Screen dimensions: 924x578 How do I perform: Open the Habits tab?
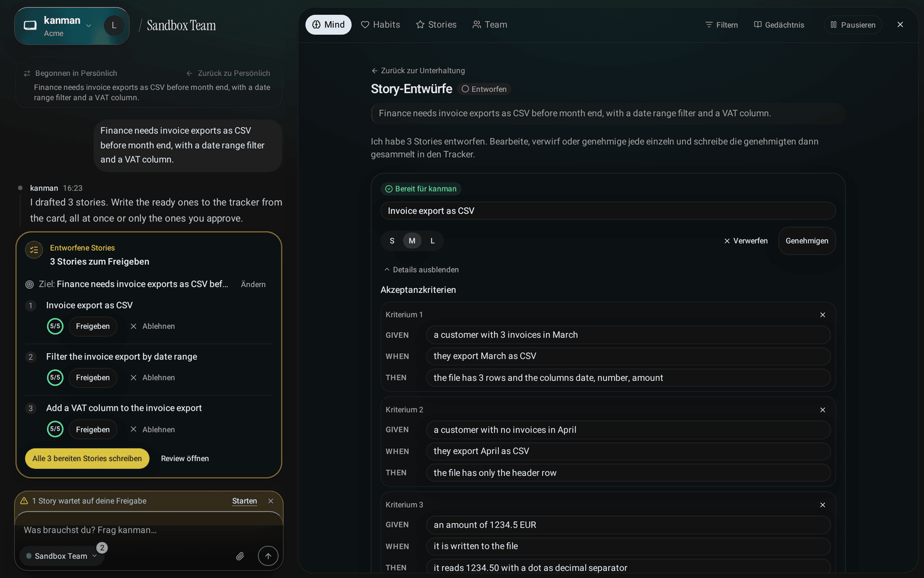381,24
